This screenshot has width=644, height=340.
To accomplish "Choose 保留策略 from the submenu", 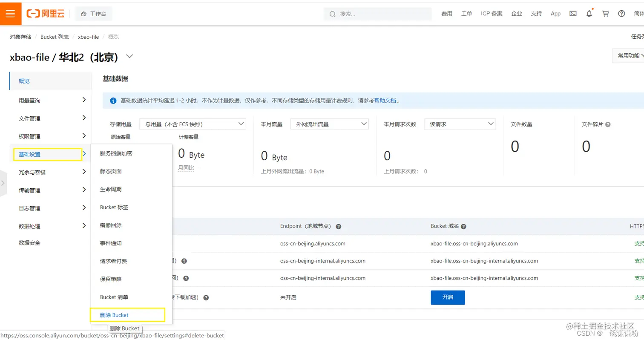I will pos(111,279).
